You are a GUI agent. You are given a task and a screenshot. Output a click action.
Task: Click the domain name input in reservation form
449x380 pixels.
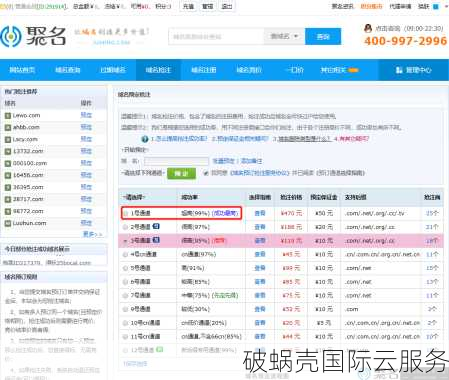pos(176,161)
